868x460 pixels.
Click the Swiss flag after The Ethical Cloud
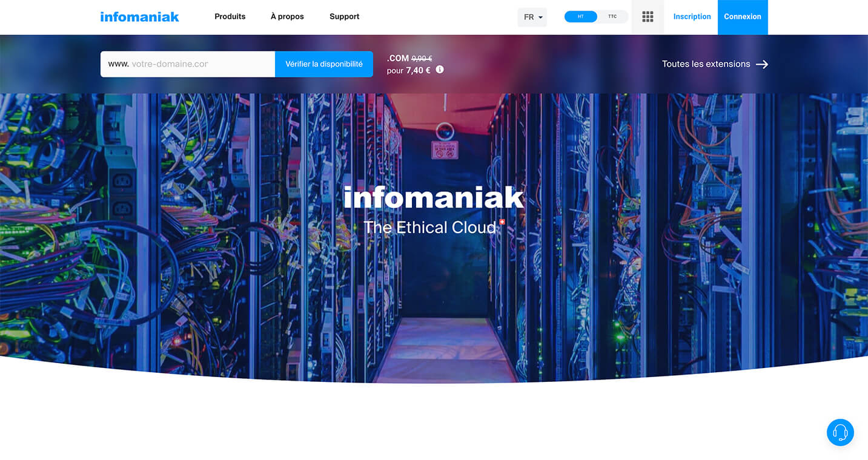[503, 222]
